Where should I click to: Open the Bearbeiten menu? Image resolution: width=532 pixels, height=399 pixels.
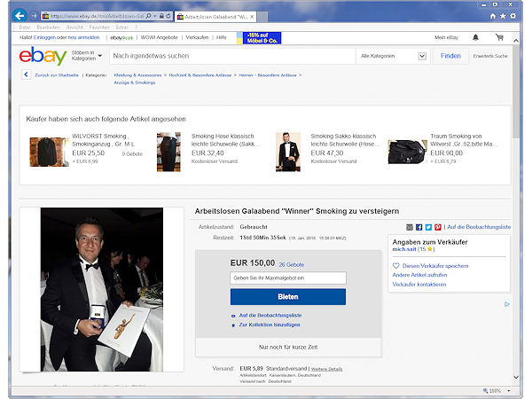(48, 27)
